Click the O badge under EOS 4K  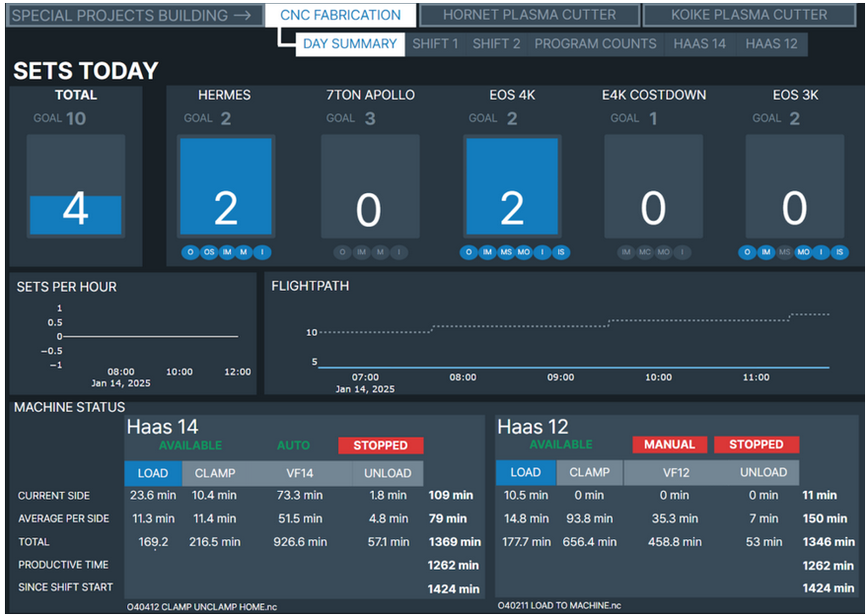(469, 252)
